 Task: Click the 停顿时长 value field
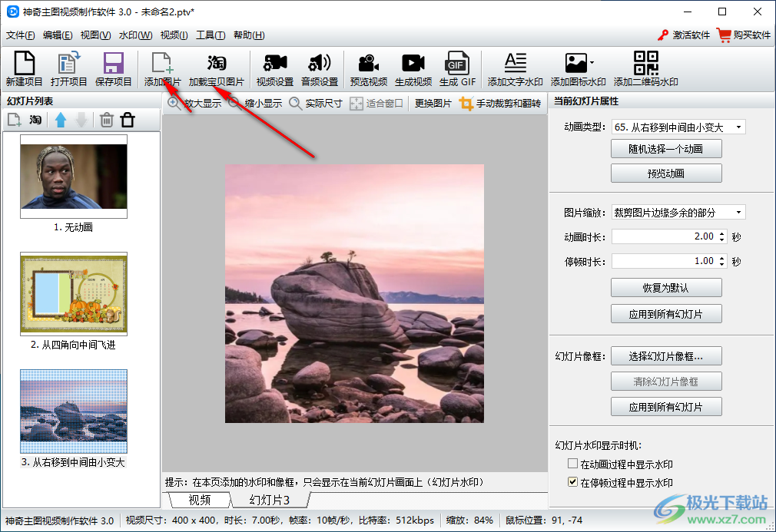pos(664,260)
